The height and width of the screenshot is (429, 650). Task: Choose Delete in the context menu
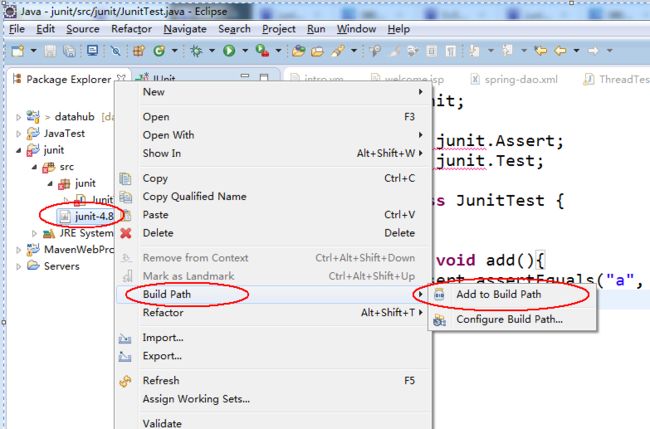tap(273, 233)
